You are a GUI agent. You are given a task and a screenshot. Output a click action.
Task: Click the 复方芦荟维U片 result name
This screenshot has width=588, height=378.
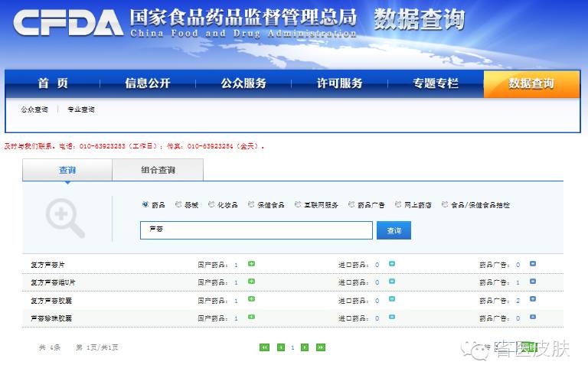pos(53,282)
